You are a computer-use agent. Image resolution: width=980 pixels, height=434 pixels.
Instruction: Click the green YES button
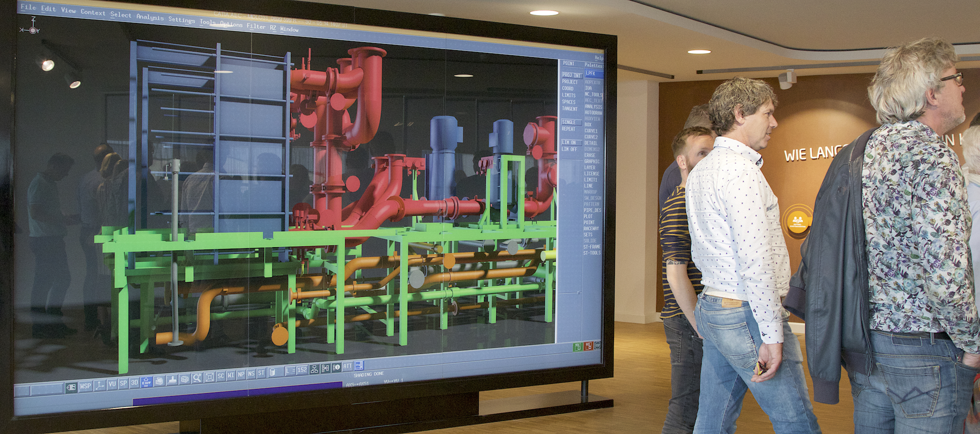(578, 347)
